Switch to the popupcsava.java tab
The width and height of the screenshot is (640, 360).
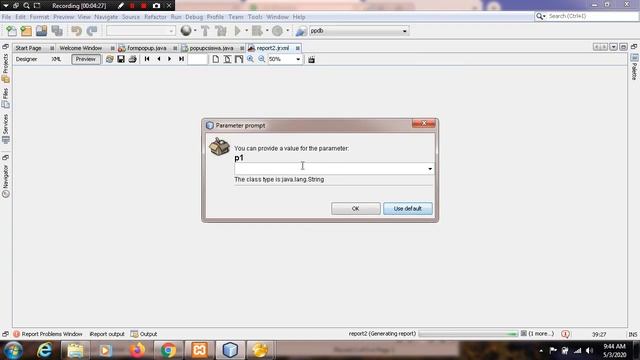[211, 48]
